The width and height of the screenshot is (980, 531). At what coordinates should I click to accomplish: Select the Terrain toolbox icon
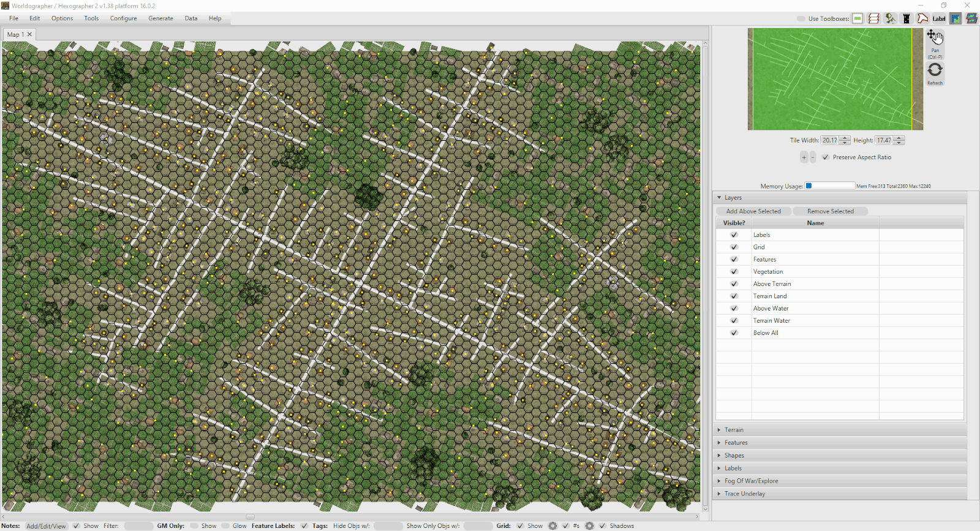891,18
